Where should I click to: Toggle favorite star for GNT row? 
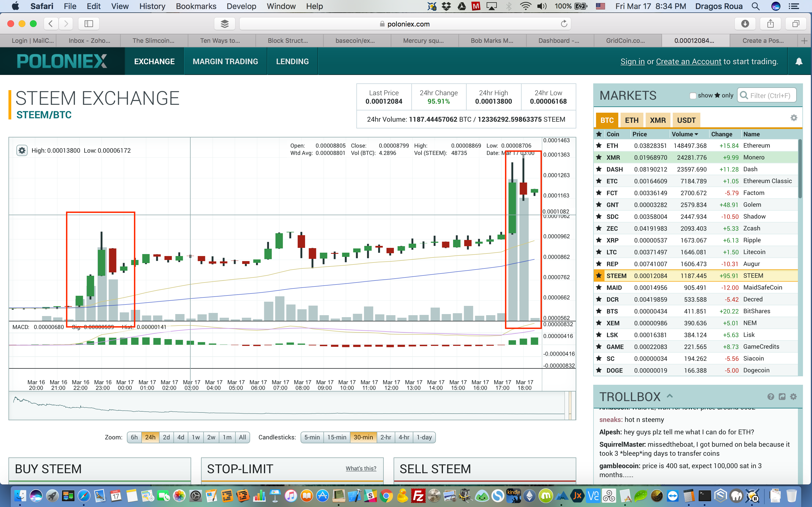pyautogui.click(x=599, y=204)
